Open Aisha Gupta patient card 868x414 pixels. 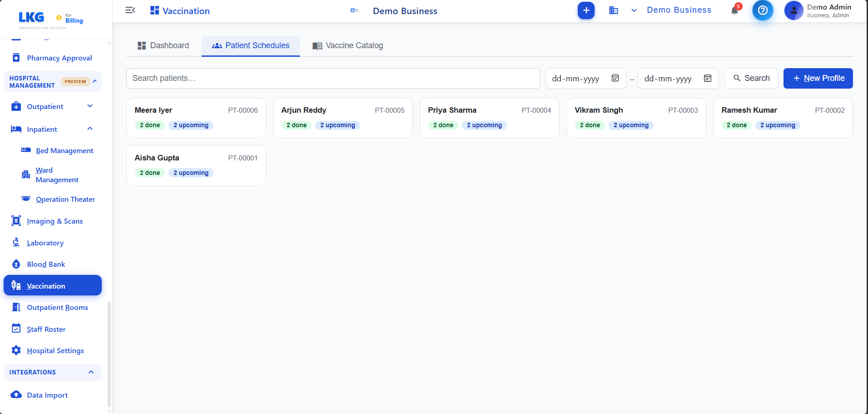[x=196, y=165]
